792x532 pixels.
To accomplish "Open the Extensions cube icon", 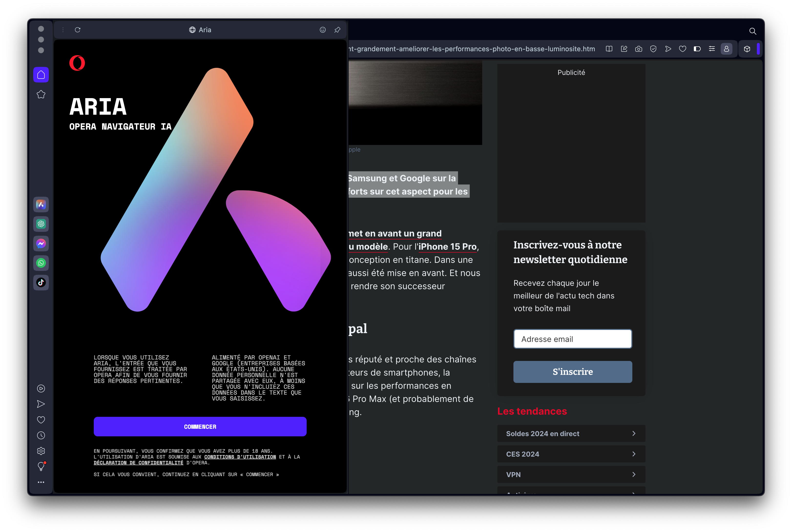I will point(747,49).
